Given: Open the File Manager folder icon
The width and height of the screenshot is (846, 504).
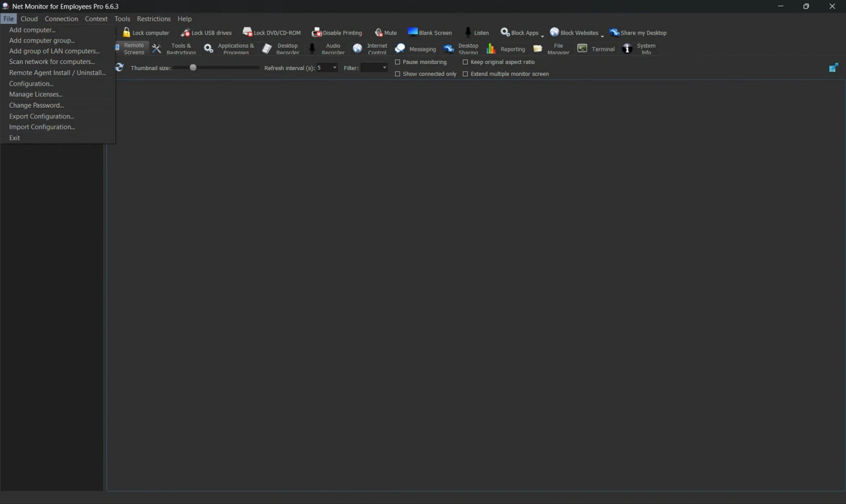Looking at the screenshot, I should coord(538,49).
